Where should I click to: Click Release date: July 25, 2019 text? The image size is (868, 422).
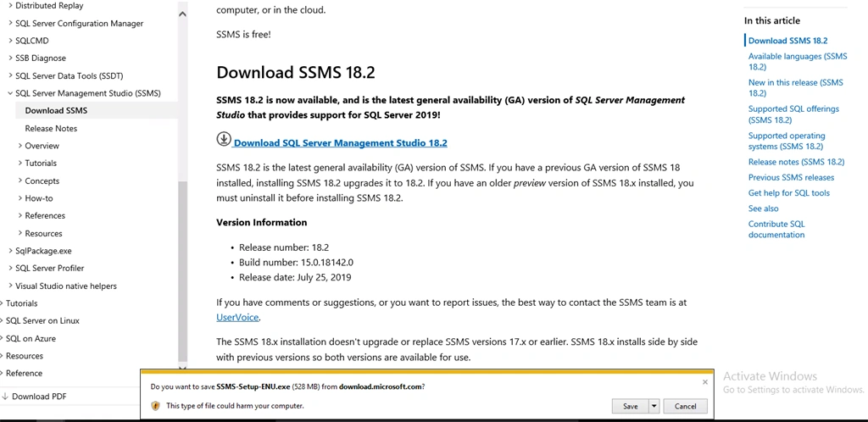[295, 277]
